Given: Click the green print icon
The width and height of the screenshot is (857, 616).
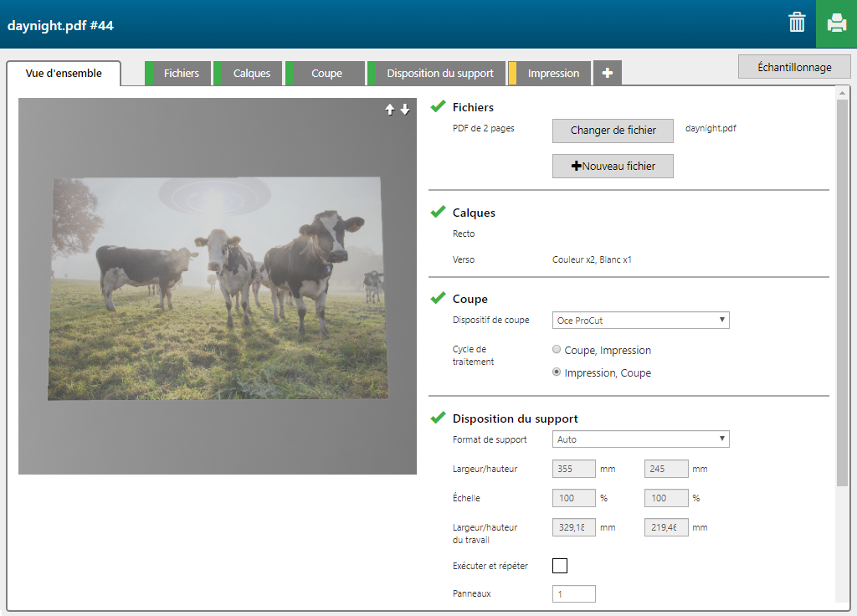Looking at the screenshot, I should coord(836,23).
